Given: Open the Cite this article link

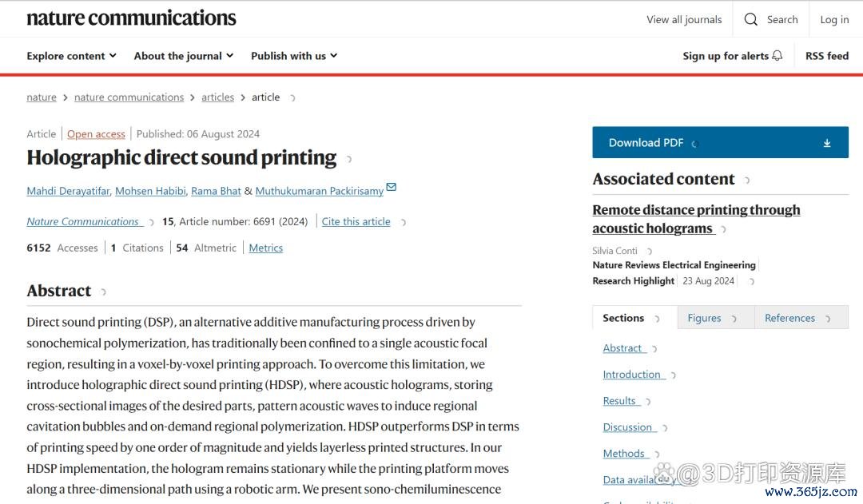Looking at the screenshot, I should coord(356,222).
